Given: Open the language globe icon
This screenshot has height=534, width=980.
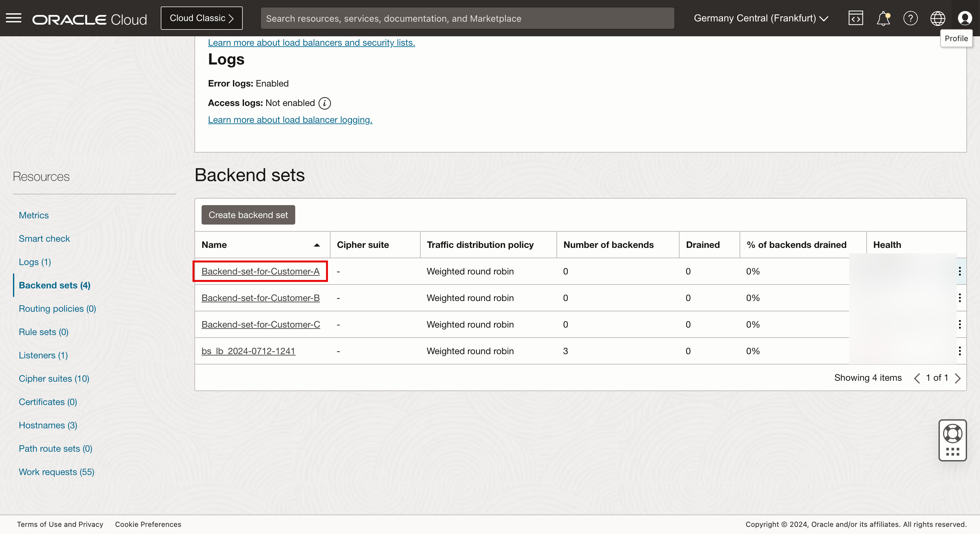Looking at the screenshot, I should [938, 18].
